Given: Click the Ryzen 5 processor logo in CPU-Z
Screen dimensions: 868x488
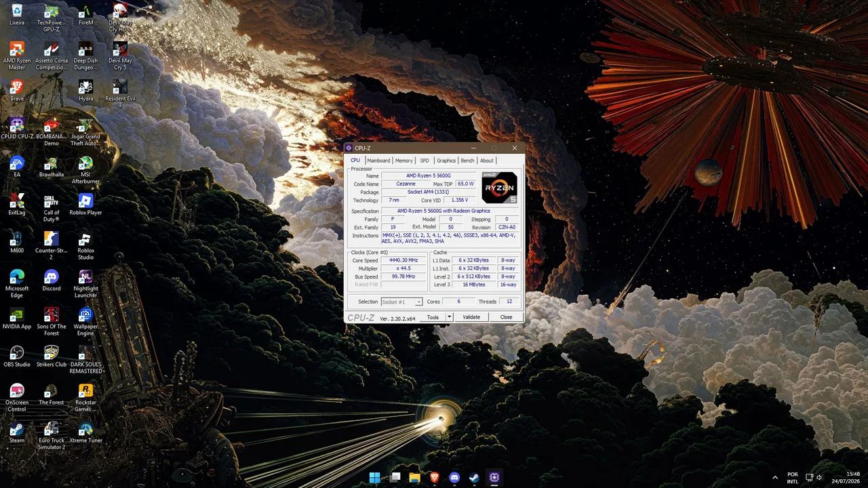Looking at the screenshot, I should coord(500,188).
